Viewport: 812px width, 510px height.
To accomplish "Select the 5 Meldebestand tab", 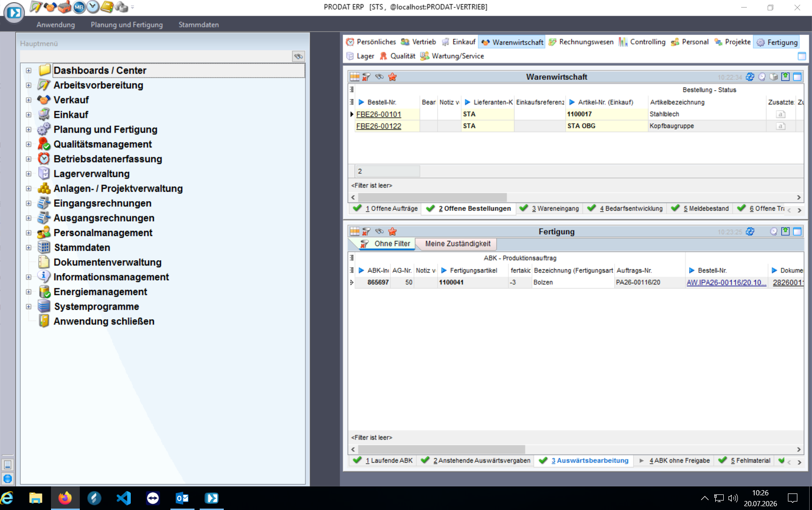I will 700,208.
